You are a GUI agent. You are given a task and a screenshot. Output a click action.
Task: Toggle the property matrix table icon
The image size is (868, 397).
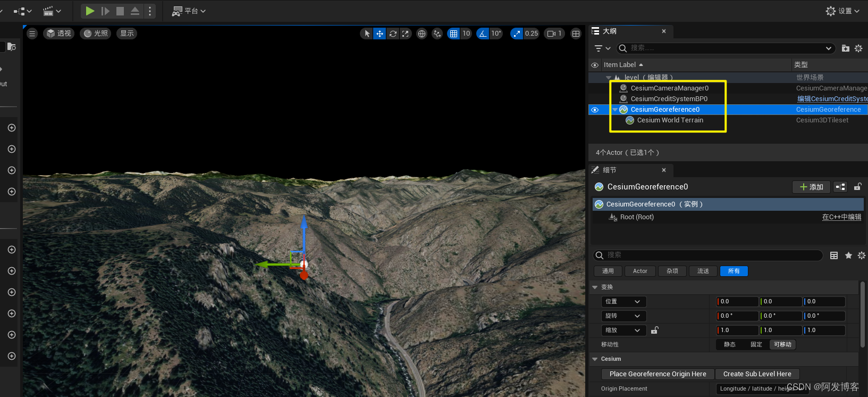[x=834, y=255]
